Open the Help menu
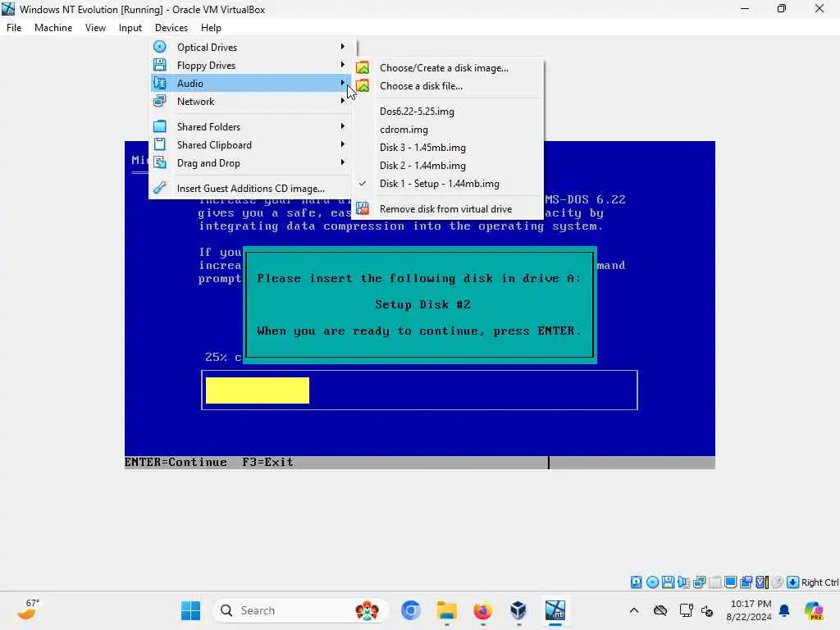 pos(211,28)
